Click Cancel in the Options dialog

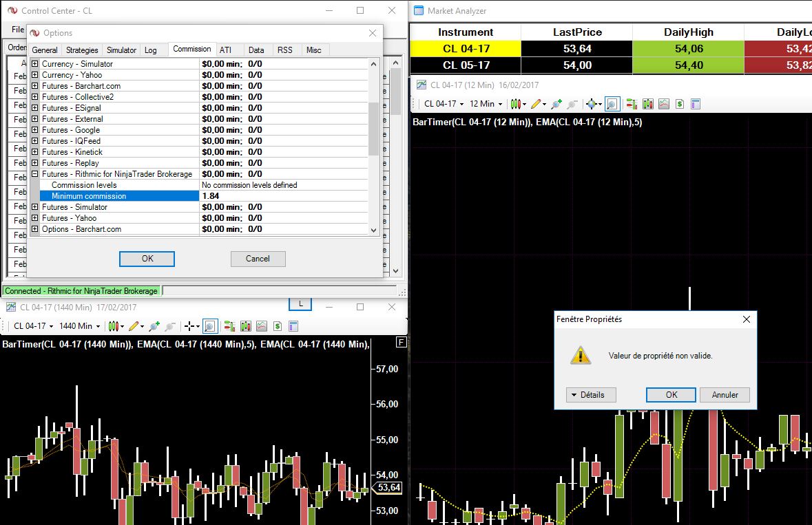258,259
